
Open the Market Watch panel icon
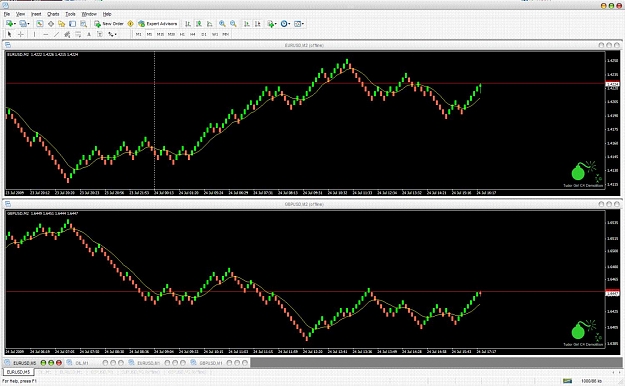tap(40, 24)
